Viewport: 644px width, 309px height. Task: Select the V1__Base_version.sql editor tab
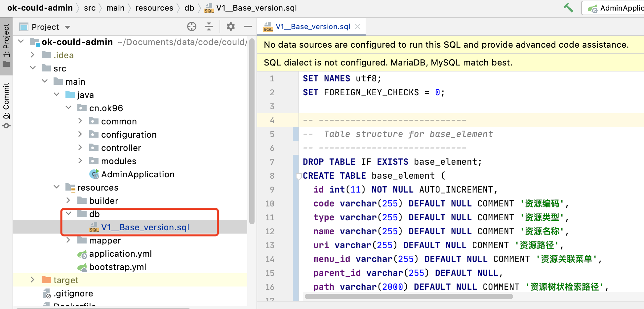[x=312, y=26]
